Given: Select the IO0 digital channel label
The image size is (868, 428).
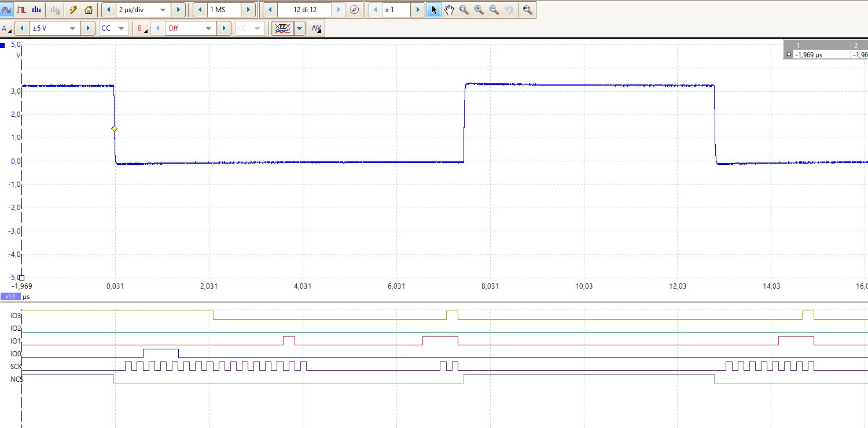Looking at the screenshot, I should pyautogui.click(x=16, y=354).
